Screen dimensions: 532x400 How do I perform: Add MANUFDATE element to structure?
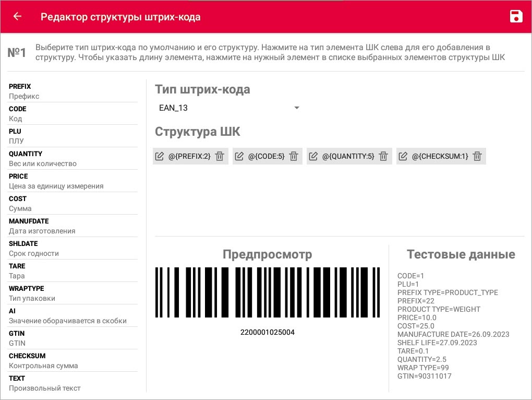click(73, 226)
